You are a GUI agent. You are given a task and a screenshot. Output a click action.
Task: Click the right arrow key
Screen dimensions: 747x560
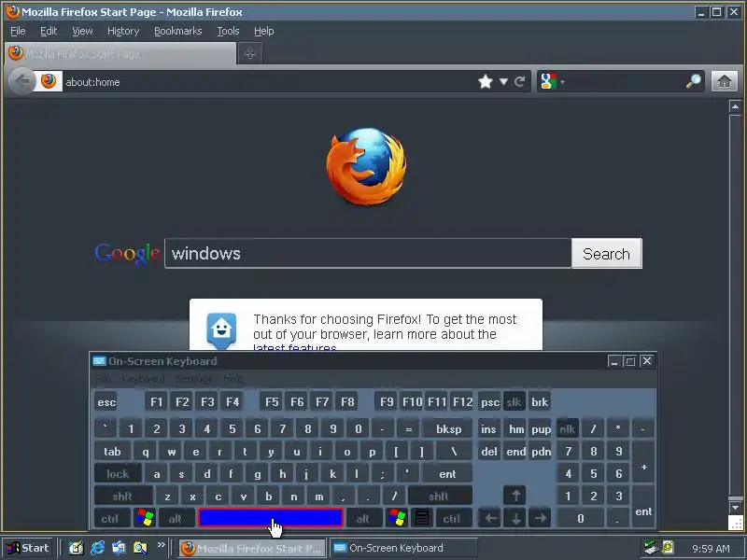click(541, 518)
